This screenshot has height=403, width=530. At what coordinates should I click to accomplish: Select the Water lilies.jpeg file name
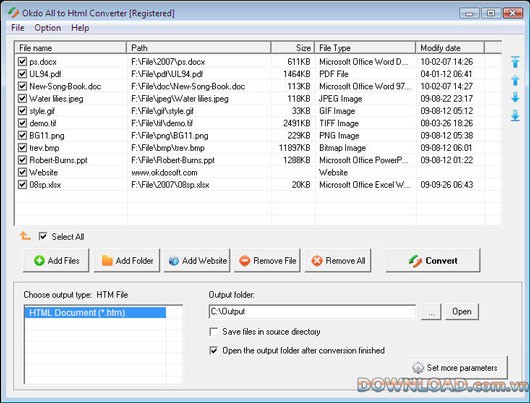coord(56,99)
